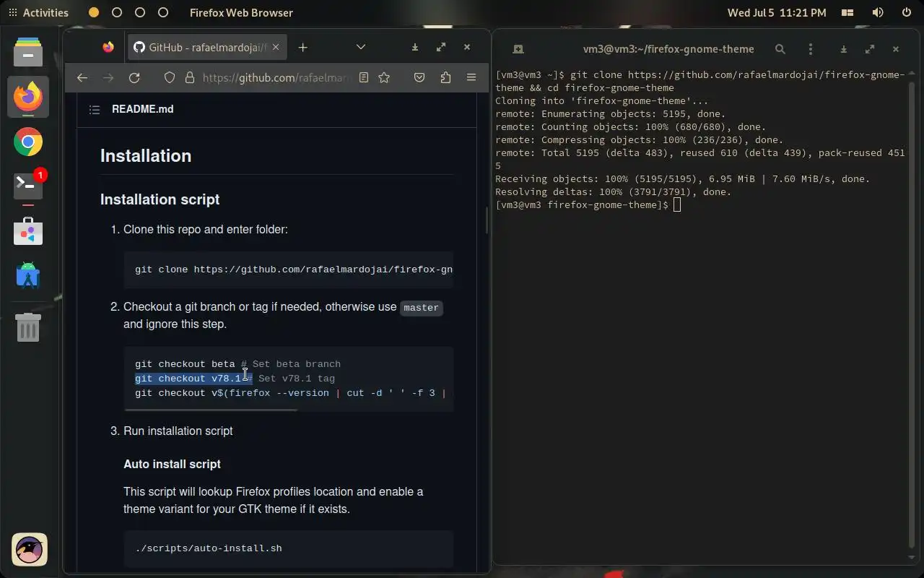Minimize the Firefox window

(415, 47)
